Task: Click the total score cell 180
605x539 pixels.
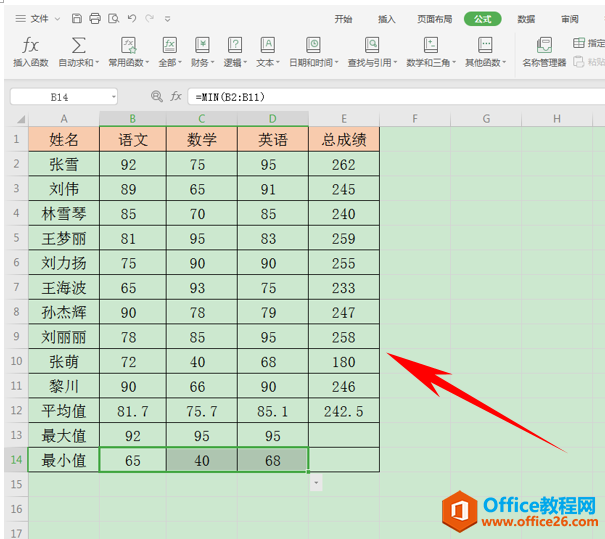Action: pos(344,362)
